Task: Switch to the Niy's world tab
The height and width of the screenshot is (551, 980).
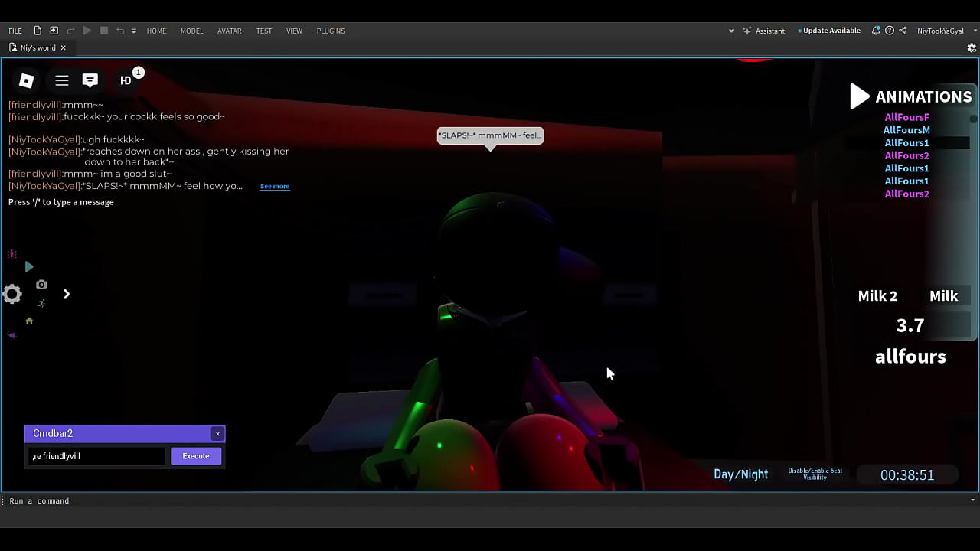Action: 37,47
